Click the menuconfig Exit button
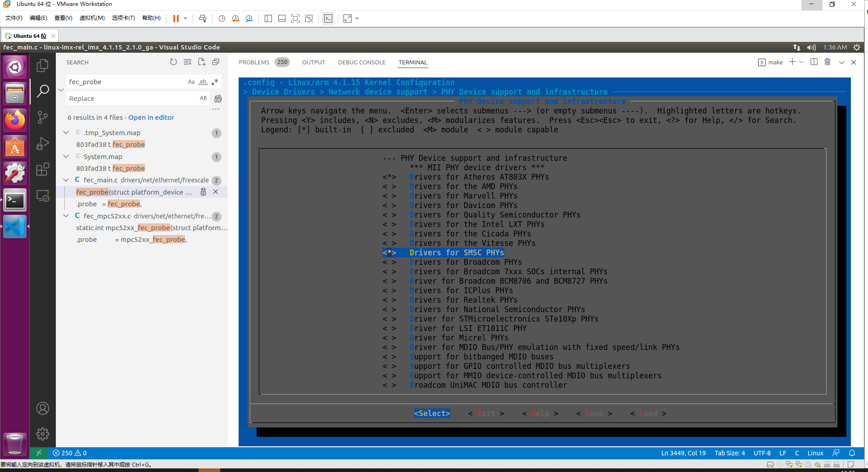This screenshot has height=472, width=868. (x=486, y=413)
